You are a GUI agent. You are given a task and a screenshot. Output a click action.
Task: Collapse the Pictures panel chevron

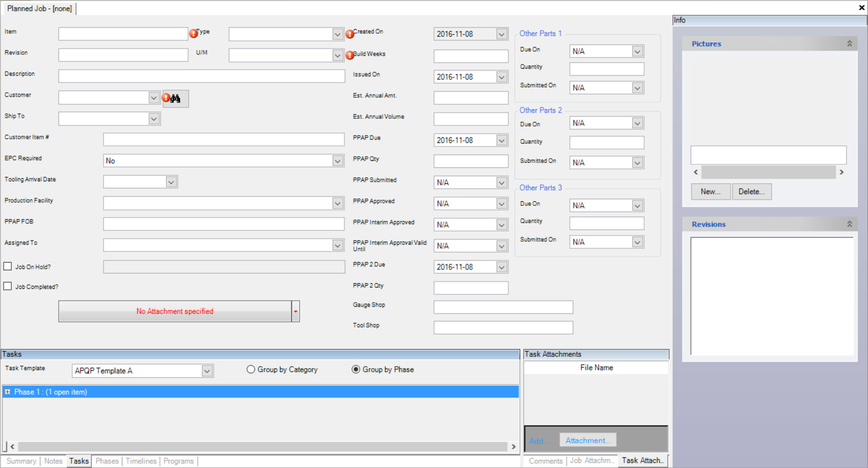coord(850,44)
